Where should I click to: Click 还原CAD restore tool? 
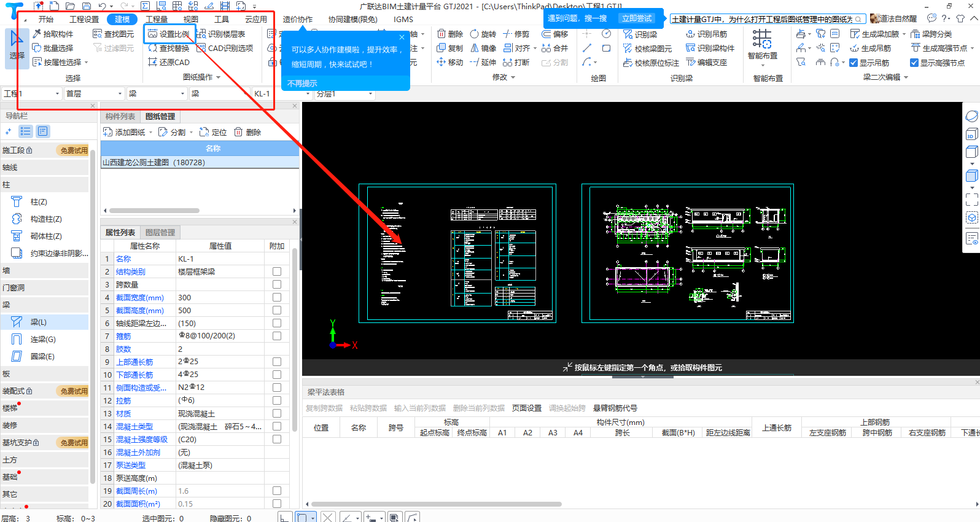(169, 62)
